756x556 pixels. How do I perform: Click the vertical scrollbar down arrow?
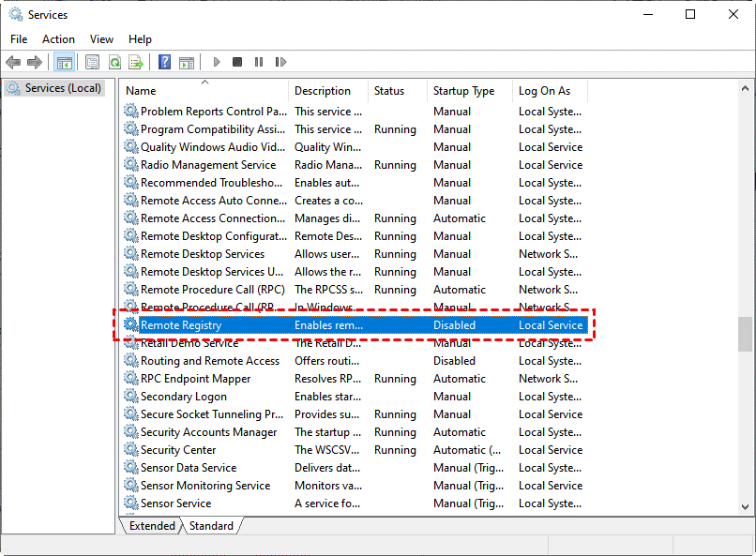point(745,507)
